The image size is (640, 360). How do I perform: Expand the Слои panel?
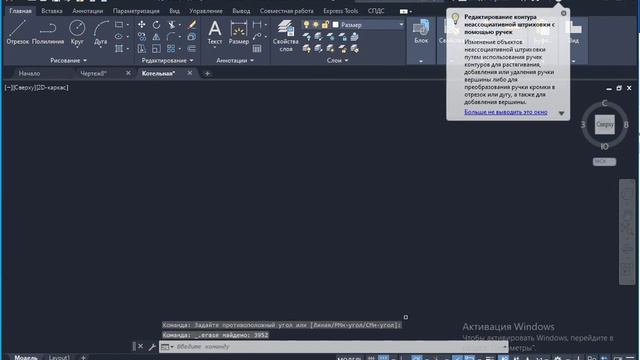[338, 60]
